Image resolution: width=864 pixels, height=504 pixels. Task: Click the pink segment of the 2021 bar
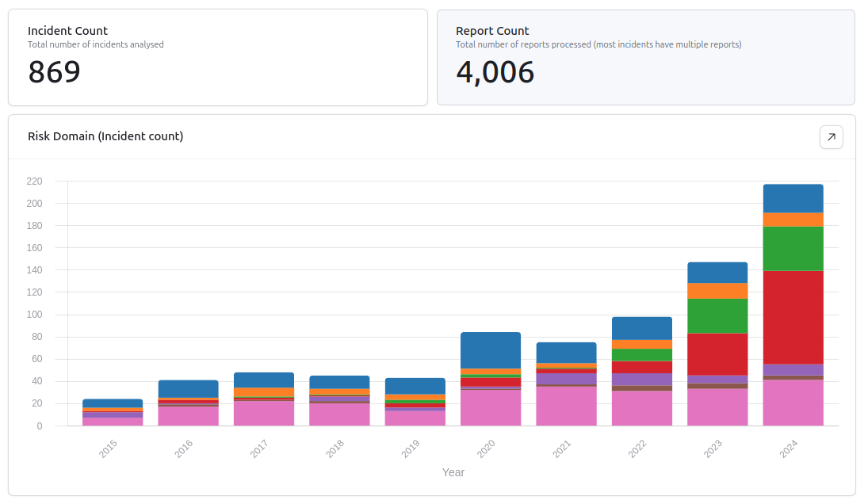(566, 406)
